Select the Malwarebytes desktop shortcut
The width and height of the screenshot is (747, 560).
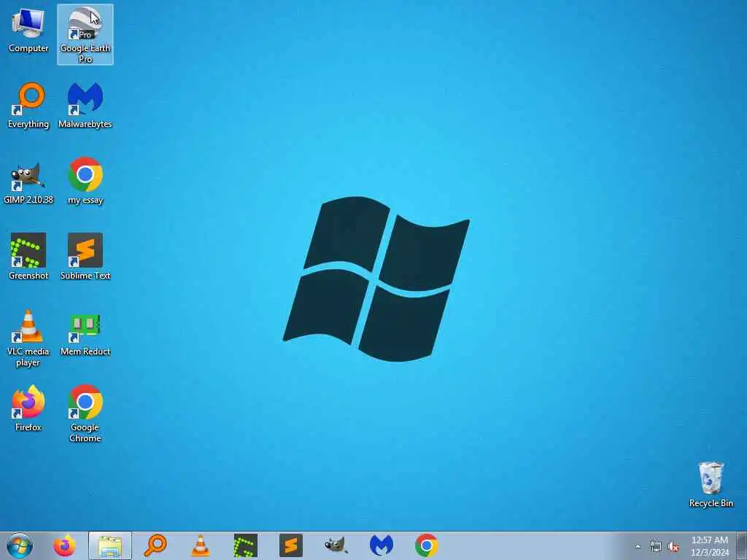tap(85, 106)
